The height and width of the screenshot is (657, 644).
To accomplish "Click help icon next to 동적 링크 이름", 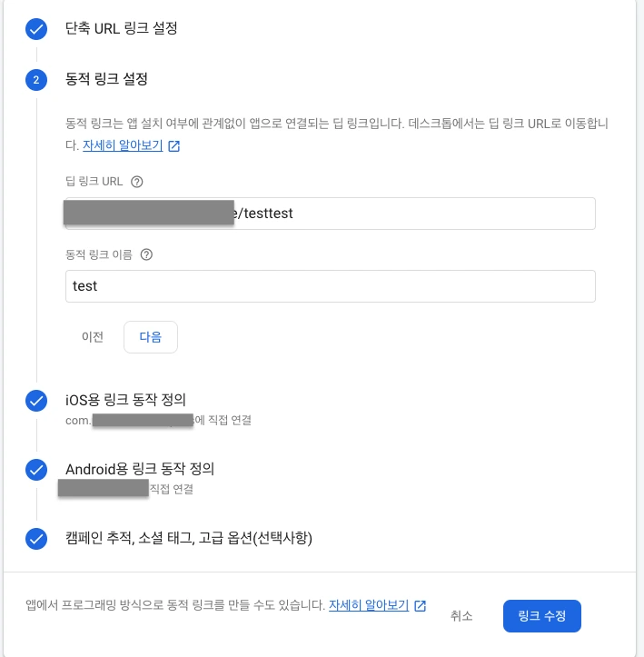I will pyautogui.click(x=146, y=254).
